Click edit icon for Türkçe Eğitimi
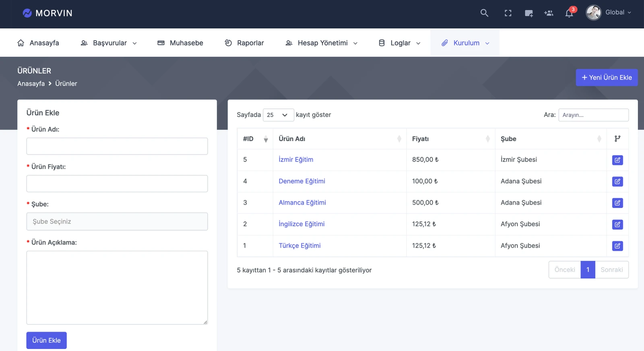 [x=617, y=246]
